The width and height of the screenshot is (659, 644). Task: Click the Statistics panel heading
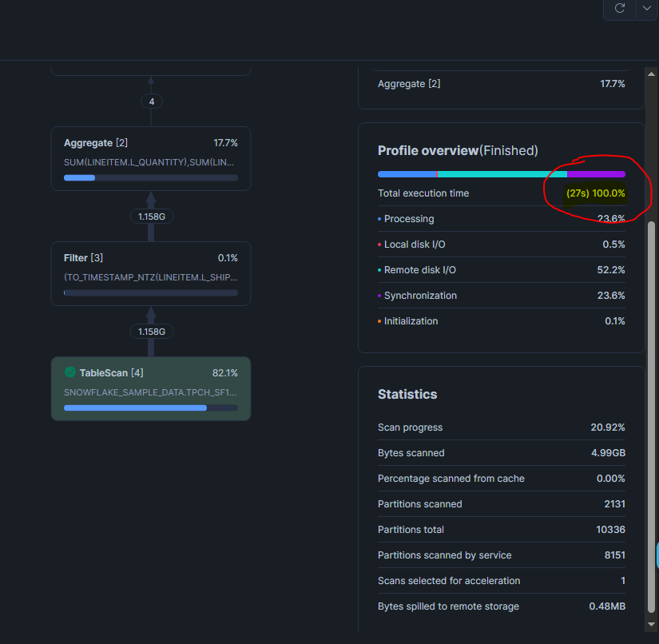[407, 394]
